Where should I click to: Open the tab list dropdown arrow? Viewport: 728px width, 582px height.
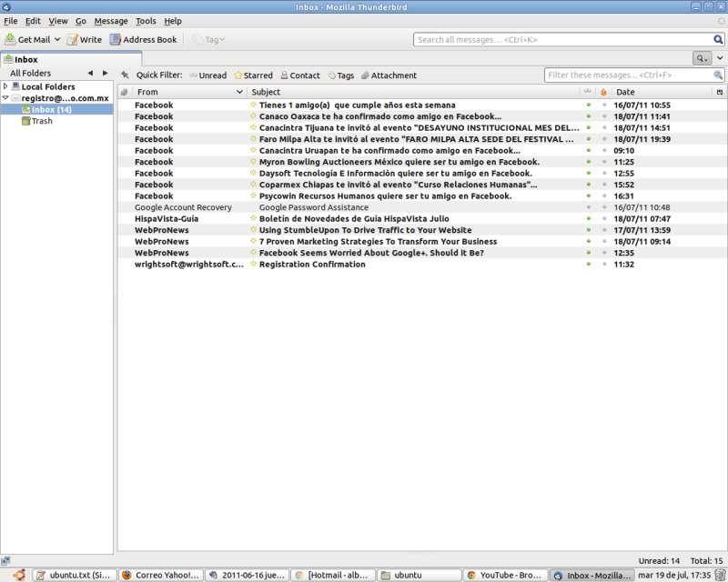click(x=720, y=58)
